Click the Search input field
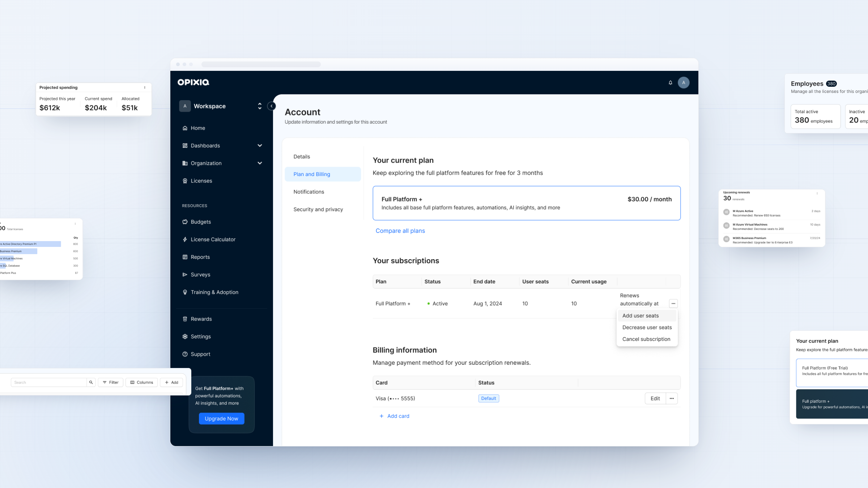 [x=49, y=382]
